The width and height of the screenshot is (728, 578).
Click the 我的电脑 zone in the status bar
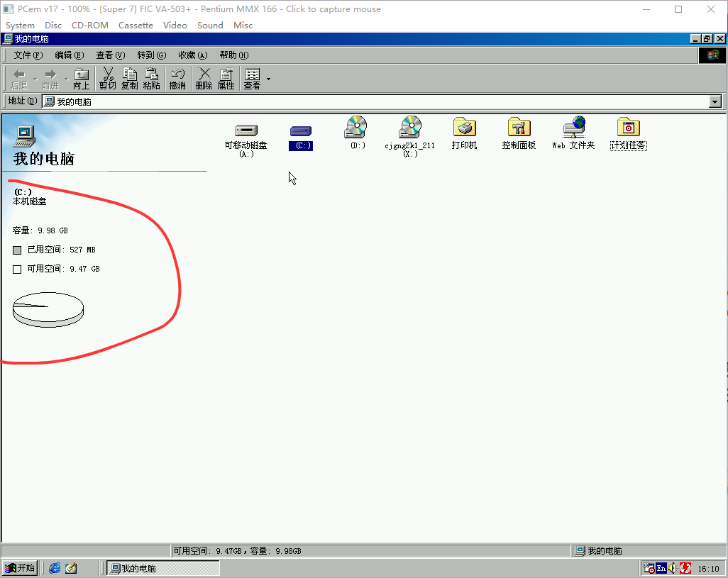click(x=648, y=550)
